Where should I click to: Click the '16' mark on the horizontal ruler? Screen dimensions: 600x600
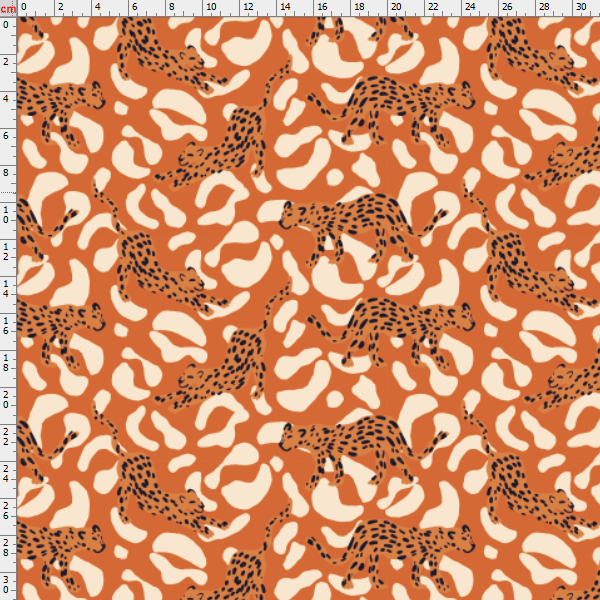[322, 7]
